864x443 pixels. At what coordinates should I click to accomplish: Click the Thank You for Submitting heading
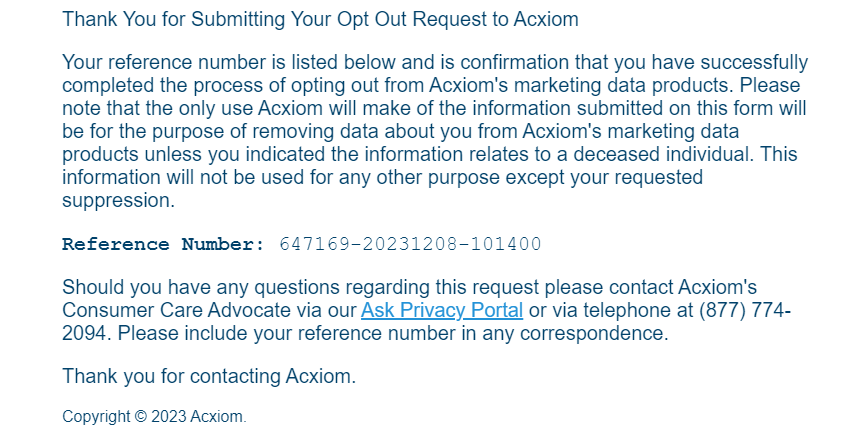[x=320, y=19]
